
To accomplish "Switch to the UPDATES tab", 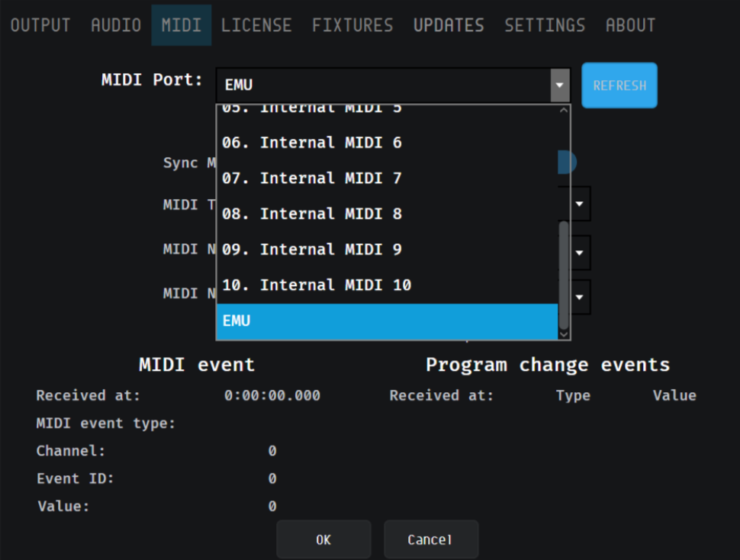I will pyautogui.click(x=449, y=25).
